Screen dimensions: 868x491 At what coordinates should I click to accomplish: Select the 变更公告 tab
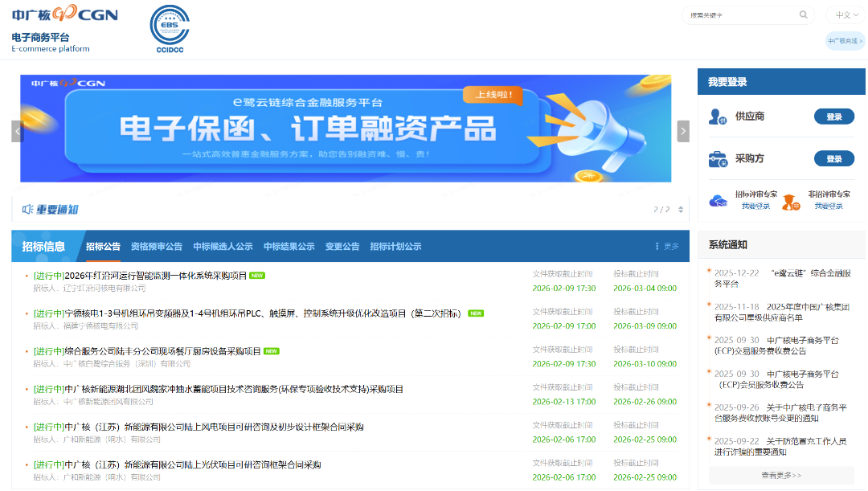342,247
